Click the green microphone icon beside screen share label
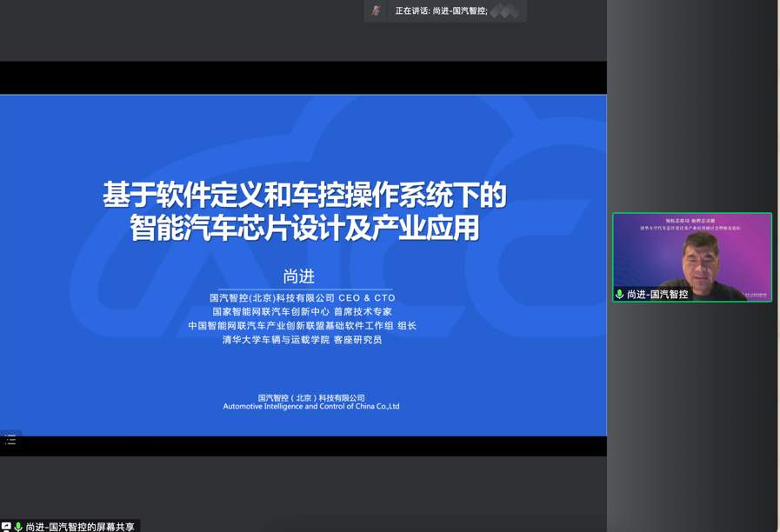The width and height of the screenshot is (780, 532). coord(18,527)
